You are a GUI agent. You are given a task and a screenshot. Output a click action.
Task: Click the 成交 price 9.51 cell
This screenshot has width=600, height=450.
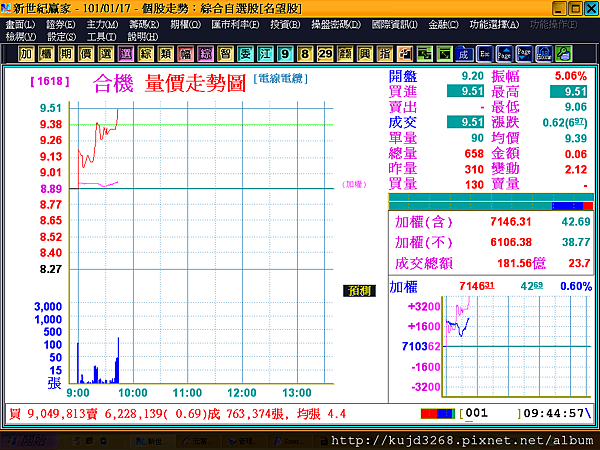coord(465,122)
